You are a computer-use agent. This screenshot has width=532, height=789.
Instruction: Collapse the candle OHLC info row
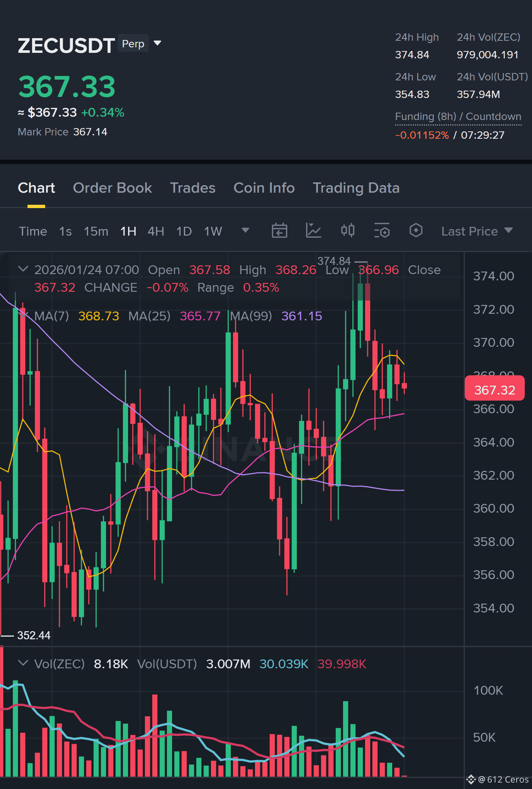23,269
